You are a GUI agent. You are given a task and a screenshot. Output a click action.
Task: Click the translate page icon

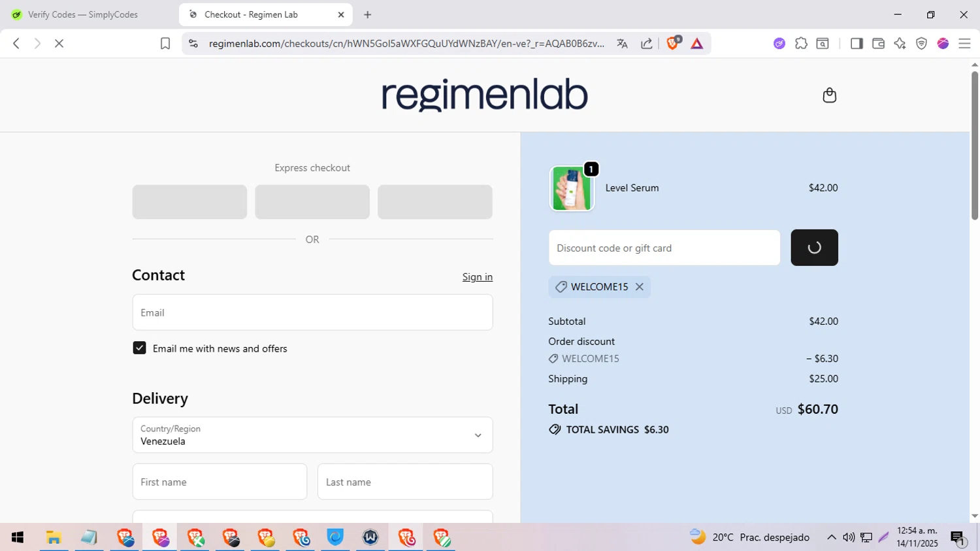pos(622,43)
